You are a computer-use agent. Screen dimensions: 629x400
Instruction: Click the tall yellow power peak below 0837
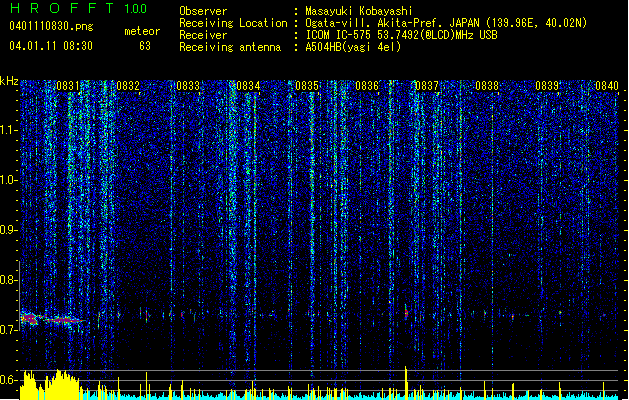tap(406, 382)
